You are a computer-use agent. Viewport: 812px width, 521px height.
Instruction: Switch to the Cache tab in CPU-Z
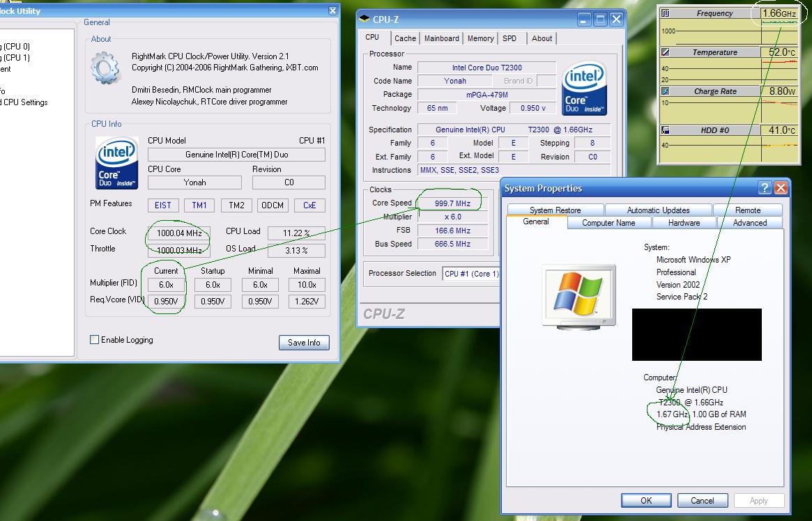coord(405,38)
